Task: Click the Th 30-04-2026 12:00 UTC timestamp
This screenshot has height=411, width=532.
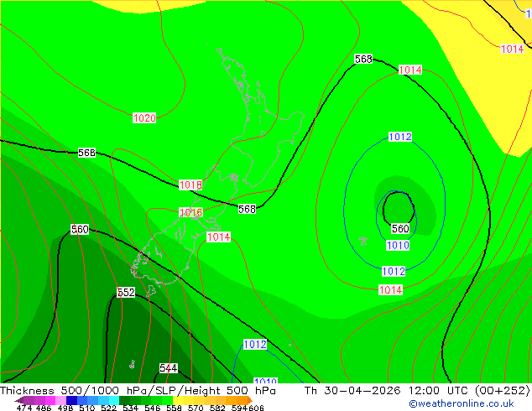Action: click(417, 390)
